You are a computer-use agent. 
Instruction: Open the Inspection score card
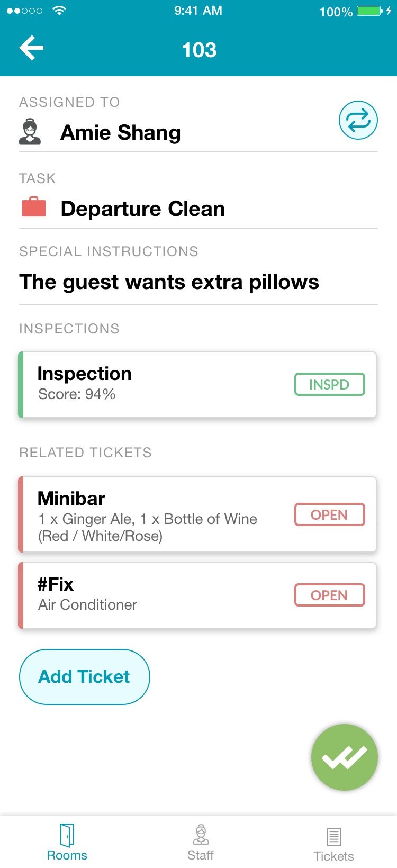pyautogui.click(x=159, y=385)
